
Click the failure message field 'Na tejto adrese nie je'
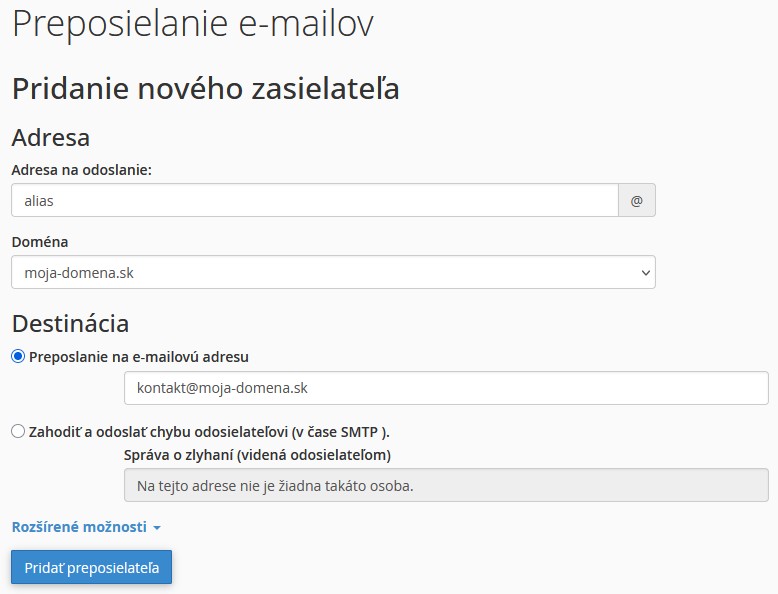coord(445,486)
